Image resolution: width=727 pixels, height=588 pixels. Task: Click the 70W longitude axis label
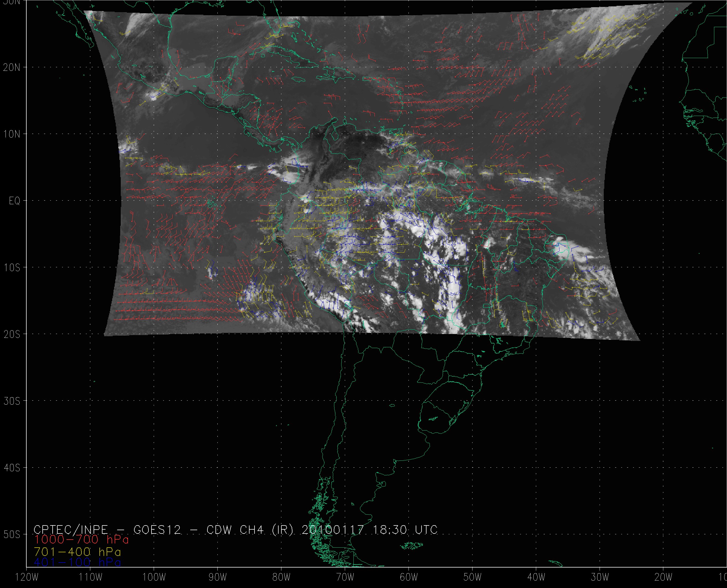point(345,577)
